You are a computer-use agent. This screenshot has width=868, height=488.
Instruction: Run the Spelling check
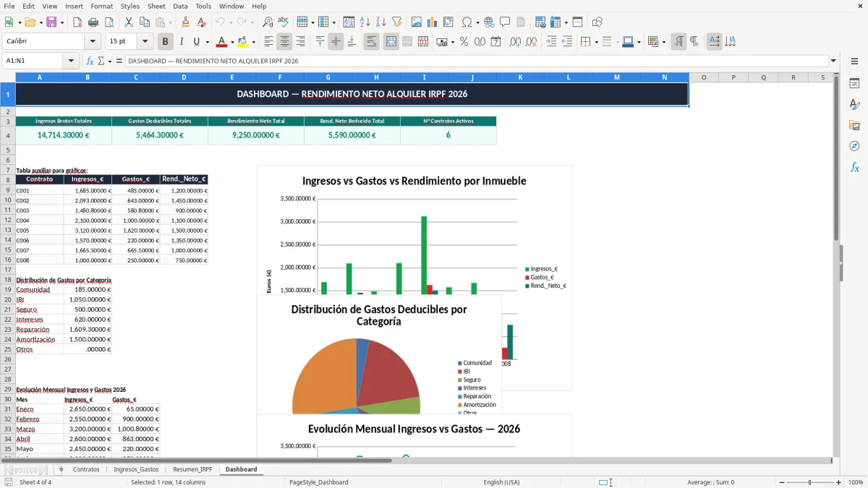click(284, 22)
